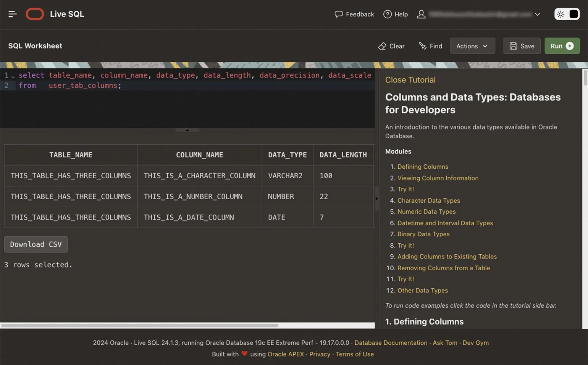
Task: Open the Database Documentation footer link
Action: 391,343
